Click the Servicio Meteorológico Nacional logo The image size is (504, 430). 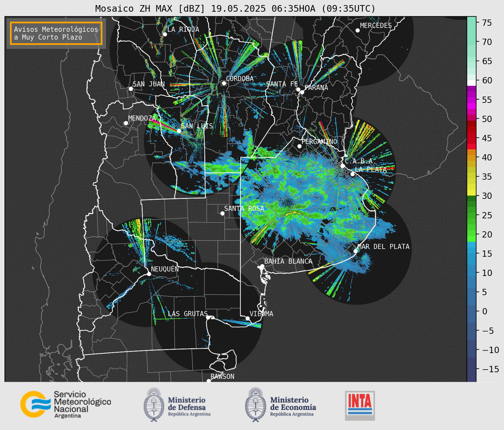pos(65,404)
